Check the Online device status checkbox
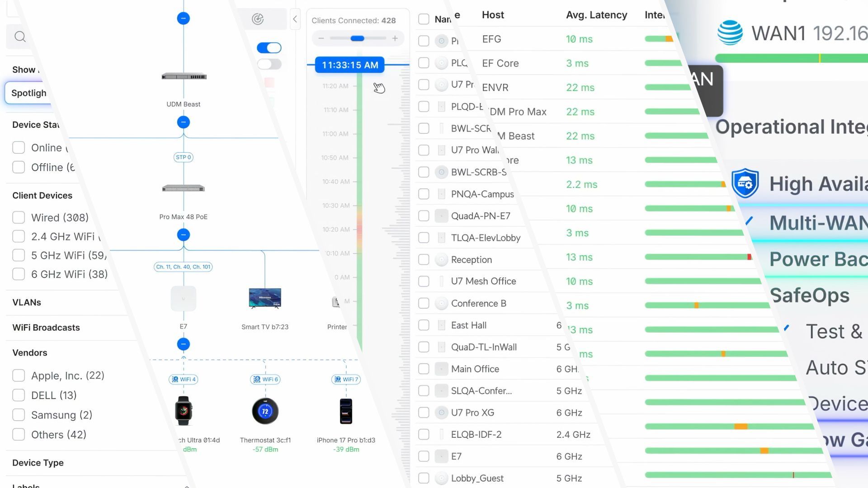The width and height of the screenshot is (868, 488). click(19, 148)
